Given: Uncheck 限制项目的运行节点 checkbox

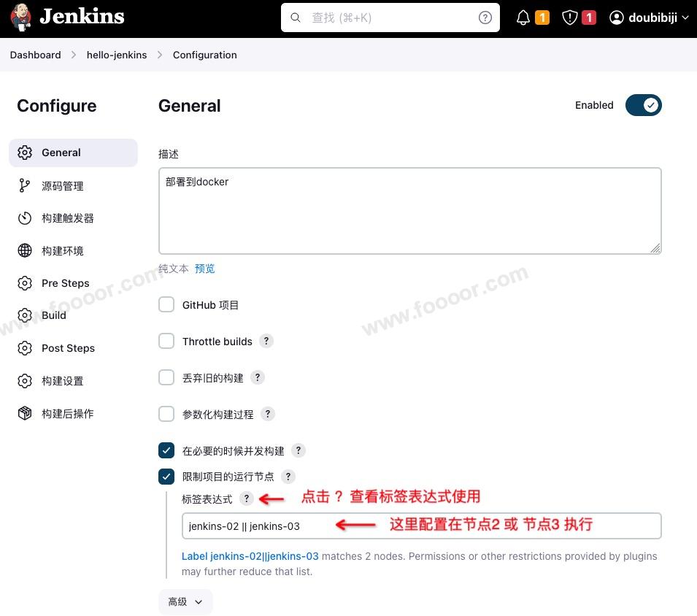Looking at the screenshot, I should coord(166,477).
